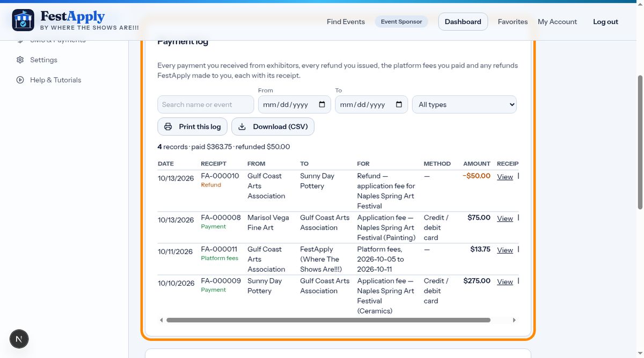Click the DATE column header
644x358 pixels.
coord(166,163)
